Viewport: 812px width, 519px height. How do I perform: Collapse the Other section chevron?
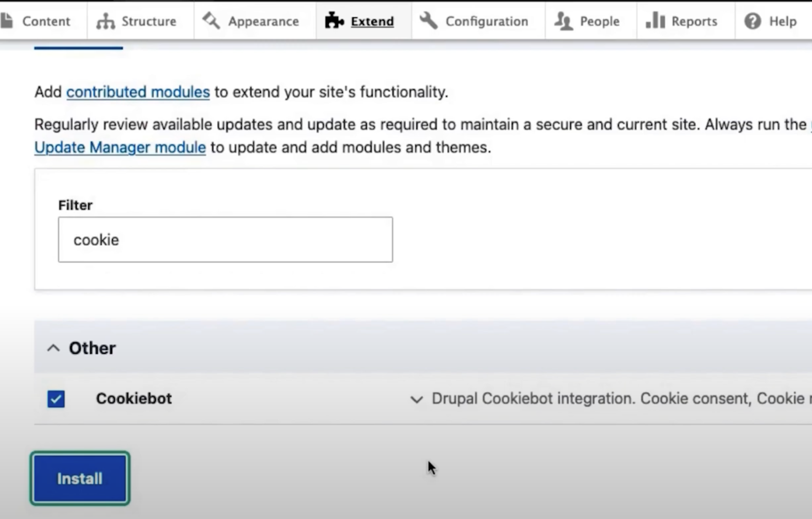53,348
